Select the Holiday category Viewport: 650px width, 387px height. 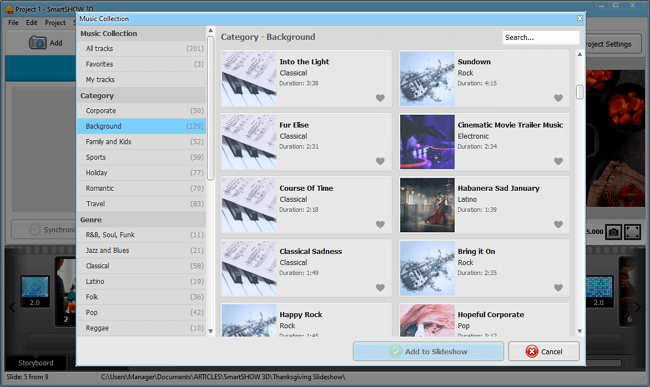pyautogui.click(x=141, y=173)
